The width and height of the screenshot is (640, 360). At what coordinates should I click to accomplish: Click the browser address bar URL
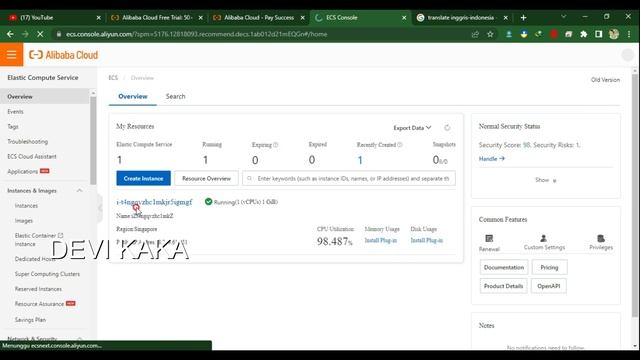point(197,34)
